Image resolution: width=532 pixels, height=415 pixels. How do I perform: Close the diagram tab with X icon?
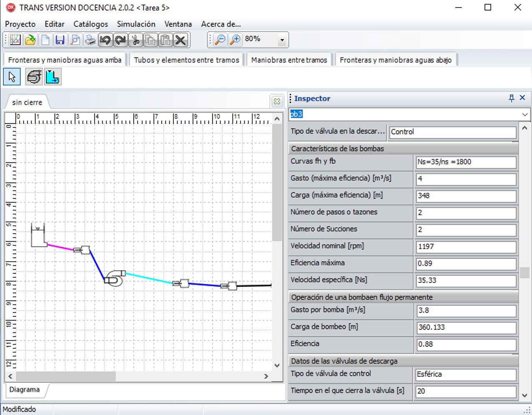pos(277,101)
